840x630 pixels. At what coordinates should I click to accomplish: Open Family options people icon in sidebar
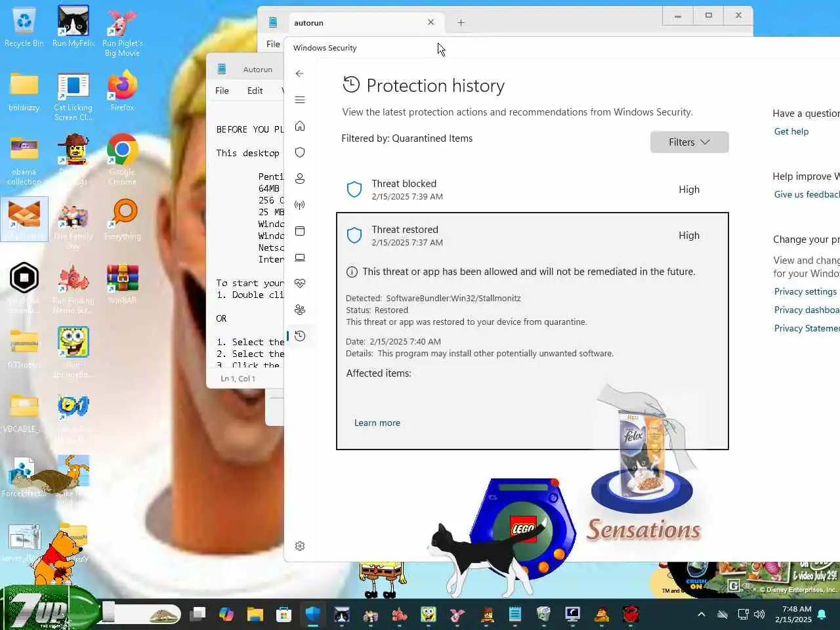(300, 310)
